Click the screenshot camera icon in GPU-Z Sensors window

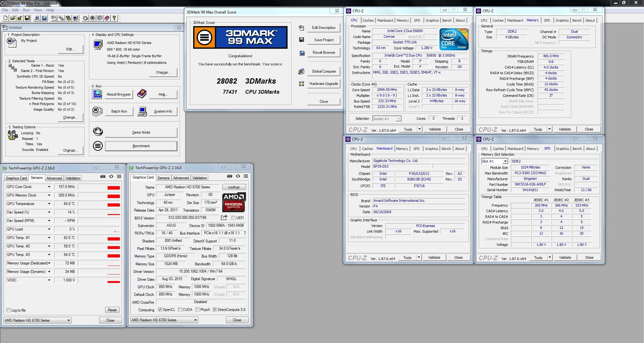click(103, 177)
